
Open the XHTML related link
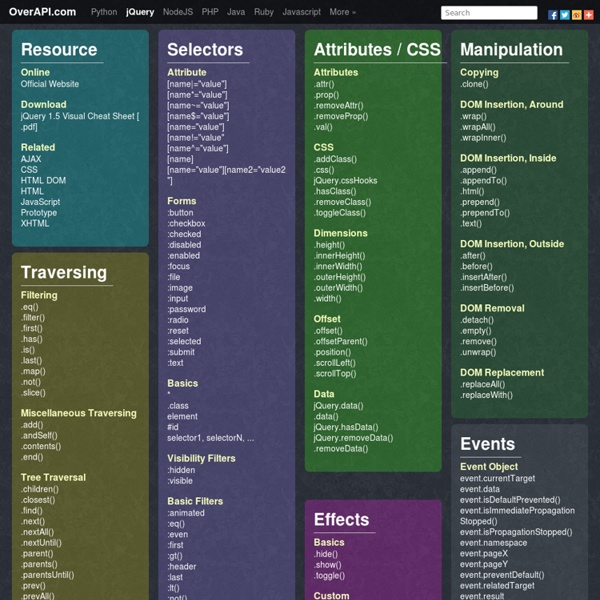(35, 223)
